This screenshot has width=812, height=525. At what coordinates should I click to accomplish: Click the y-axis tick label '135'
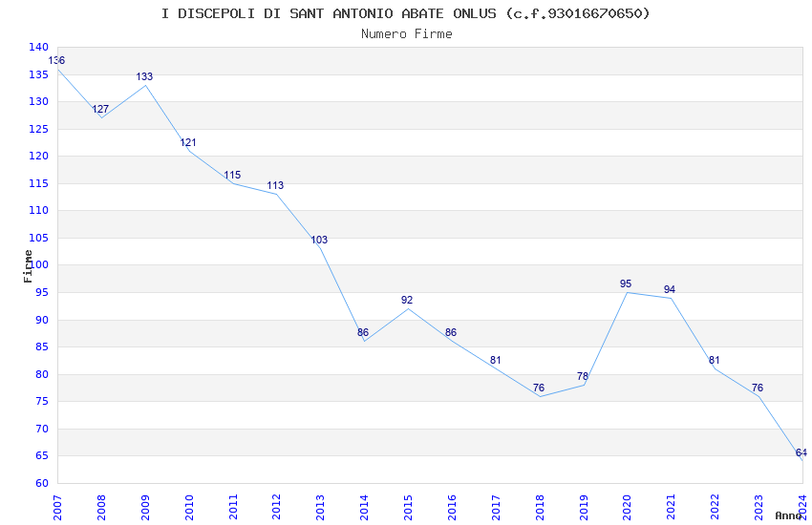[39, 75]
